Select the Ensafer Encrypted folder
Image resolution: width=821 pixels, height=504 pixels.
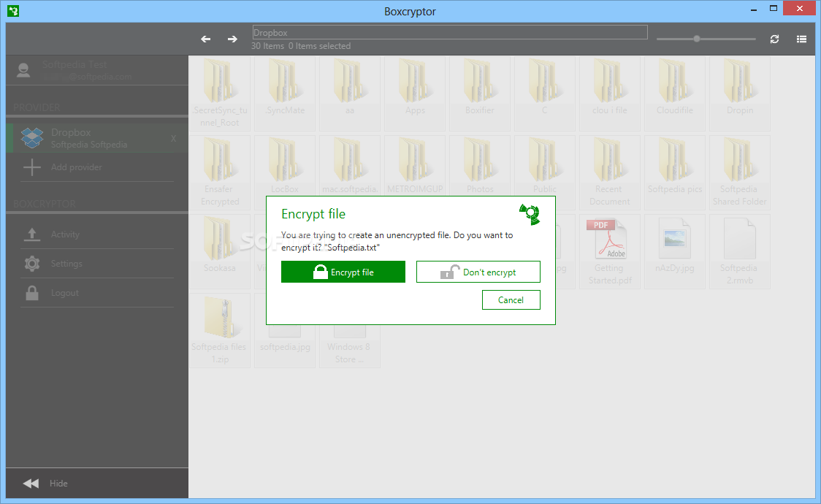[220, 172]
